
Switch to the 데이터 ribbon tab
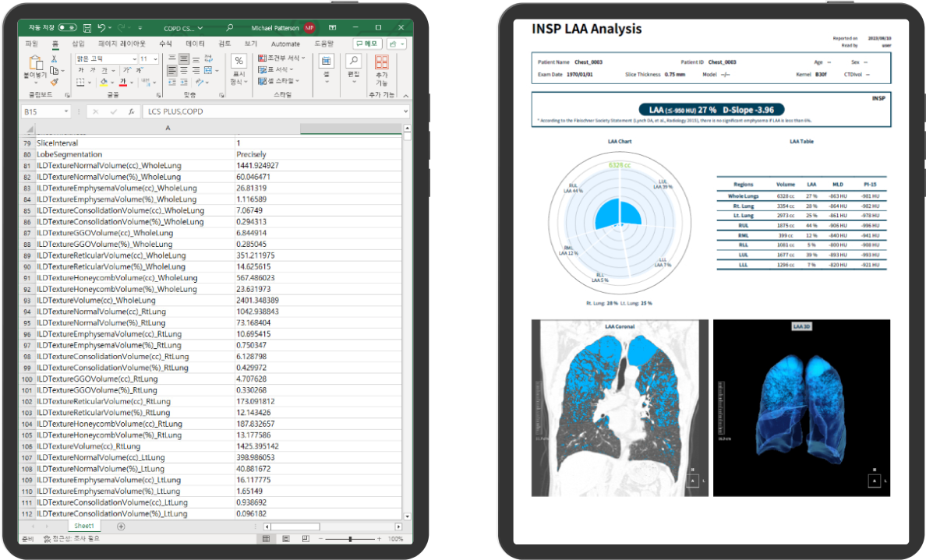(x=195, y=44)
